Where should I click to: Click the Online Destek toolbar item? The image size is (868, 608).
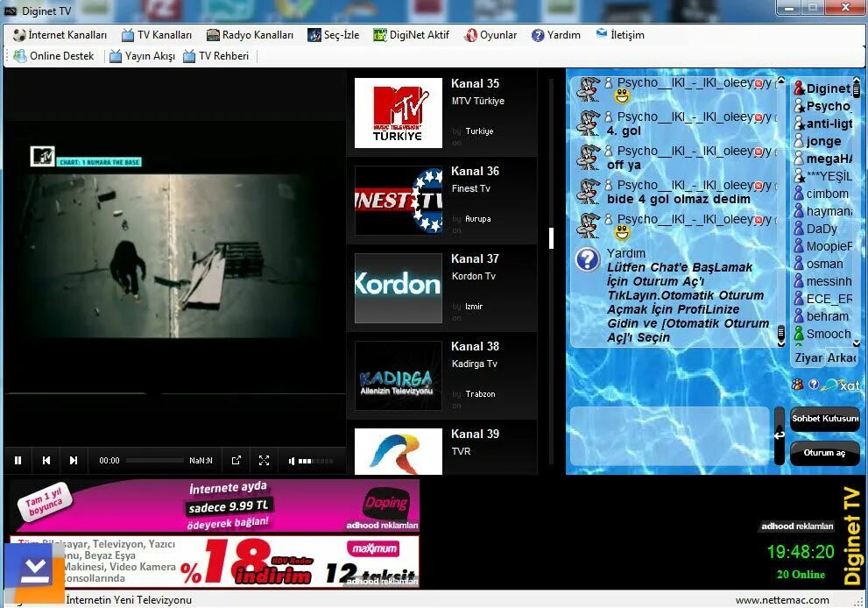[53, 56]
